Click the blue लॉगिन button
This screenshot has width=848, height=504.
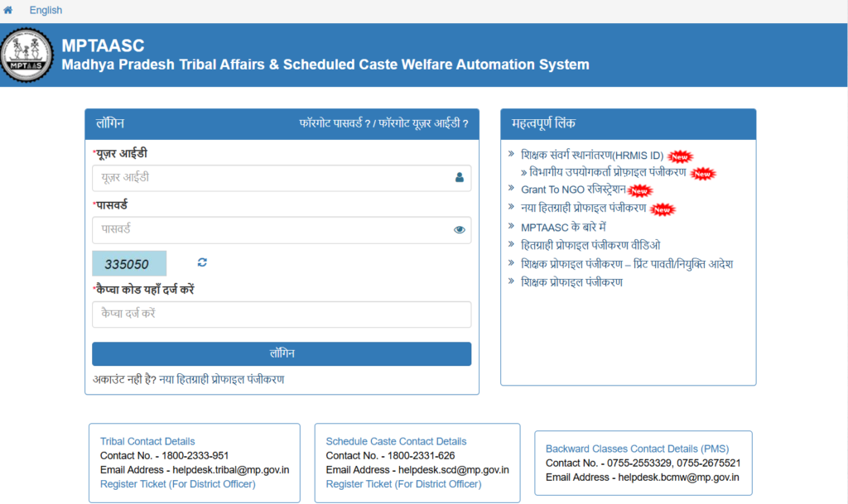point(282,354)
